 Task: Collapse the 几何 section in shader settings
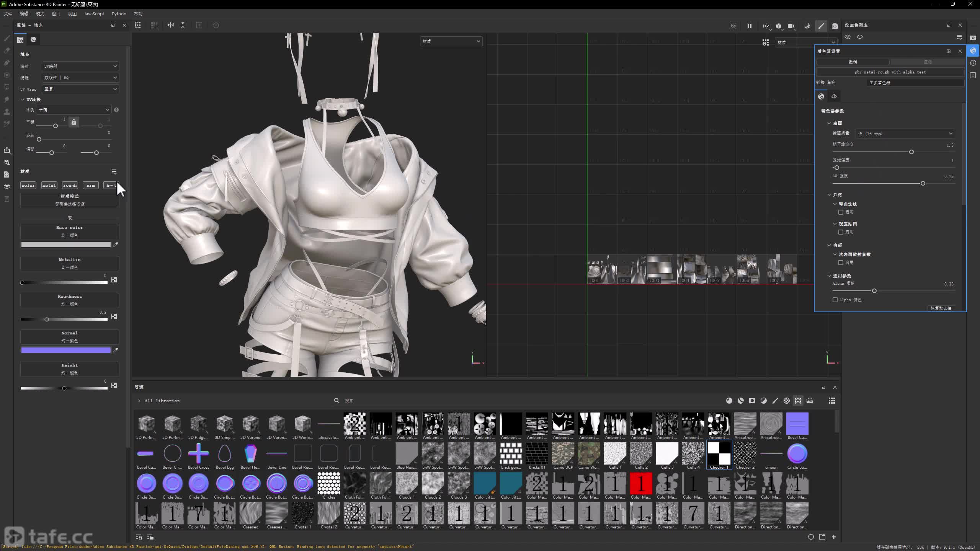pos(829,195)
